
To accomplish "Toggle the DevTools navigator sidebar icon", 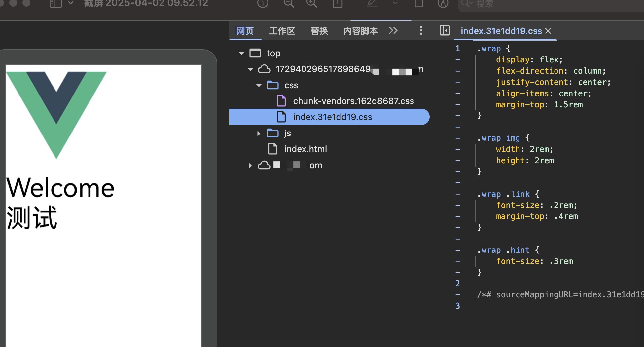I will 445,31.
